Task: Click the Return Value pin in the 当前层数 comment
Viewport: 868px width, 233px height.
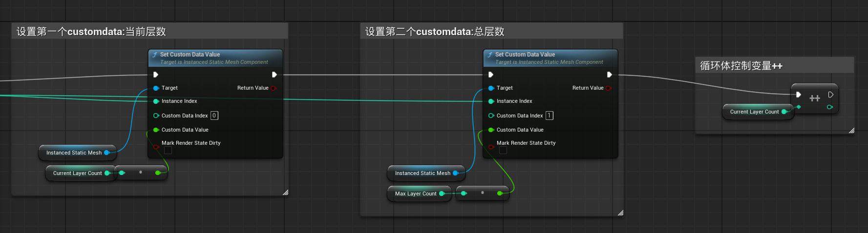Action: (274, 88)
